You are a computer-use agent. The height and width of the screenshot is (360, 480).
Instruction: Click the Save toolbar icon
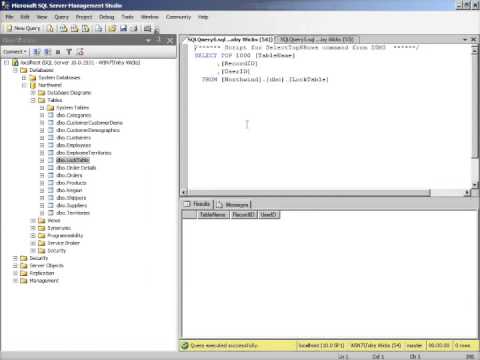click(x=124, y=28)
